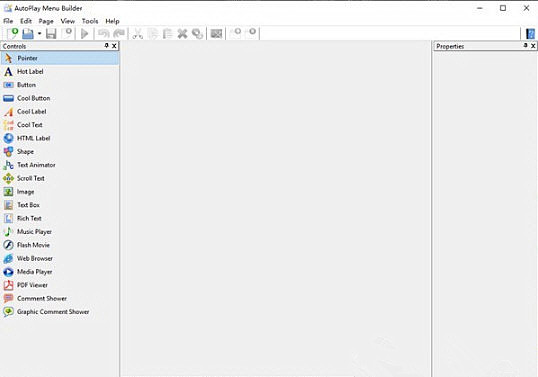The height and width of the screenshot is (377, 538).
Task: Click the Save disk toolbar icon
Action: pyautogui.click(x=51, y=34)
